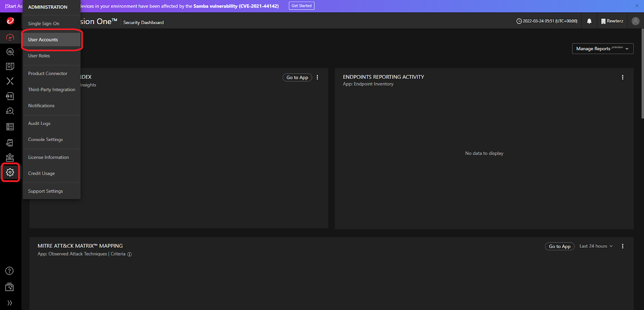Image resolution: width=644 pixels, height=310 pixels.
Task: Open the search chat-bubble sidebar icon
Action: 10,52
